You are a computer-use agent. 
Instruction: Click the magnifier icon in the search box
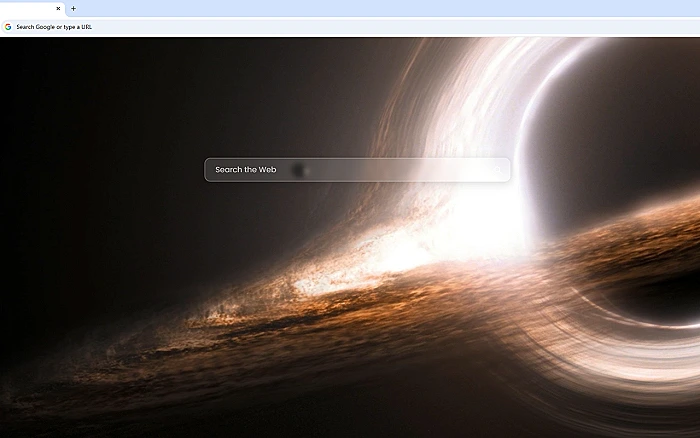(498, 170)
